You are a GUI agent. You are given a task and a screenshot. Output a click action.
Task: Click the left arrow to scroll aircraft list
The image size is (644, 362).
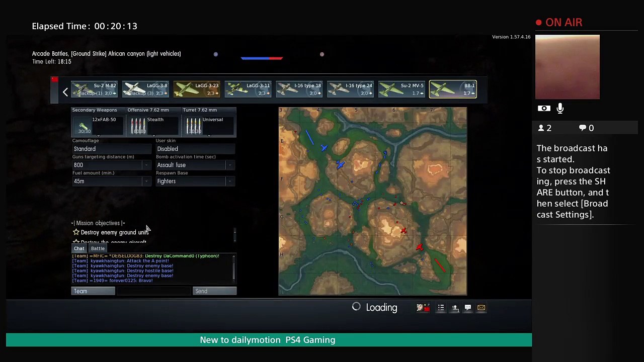coord(65,92)
